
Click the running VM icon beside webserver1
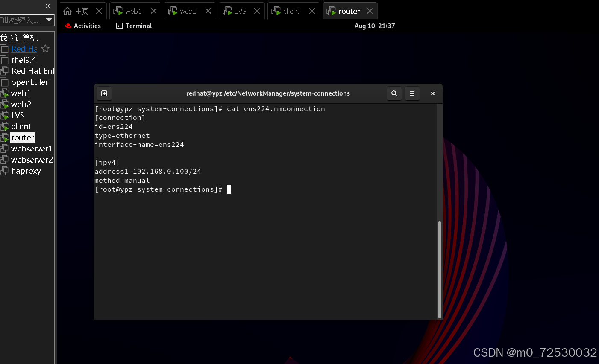[x=4, y=149]
